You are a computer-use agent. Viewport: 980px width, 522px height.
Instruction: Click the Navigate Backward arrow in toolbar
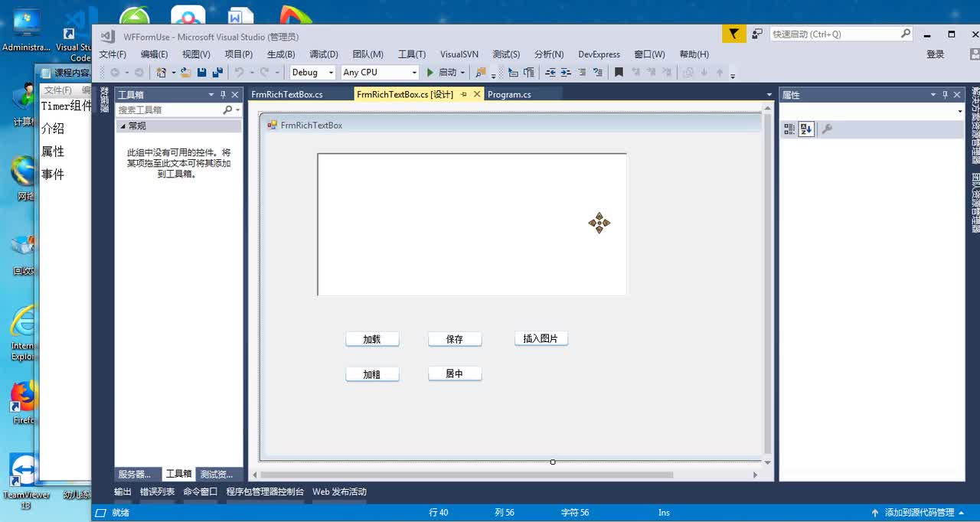point(115,72)
